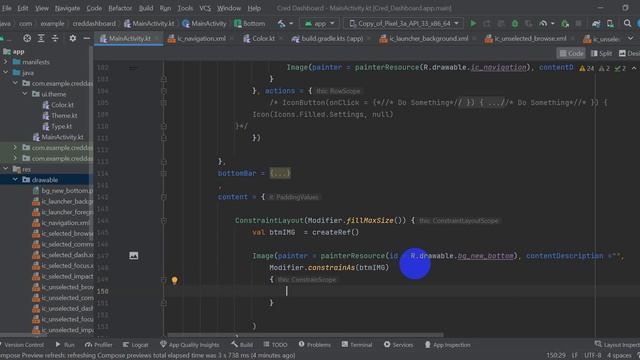The width and height of the screenshot is (640, 360).
Task: Open the Profiler tool window
Action: click(98, 345)
